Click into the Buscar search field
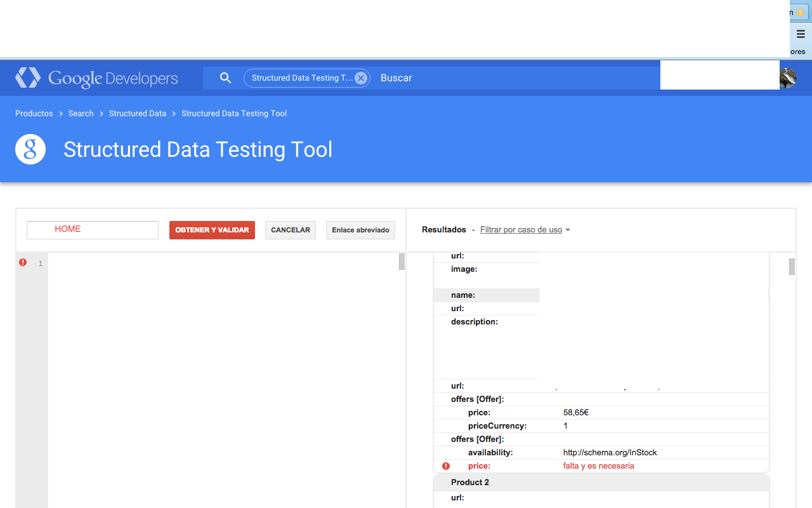 click(517, 78)
